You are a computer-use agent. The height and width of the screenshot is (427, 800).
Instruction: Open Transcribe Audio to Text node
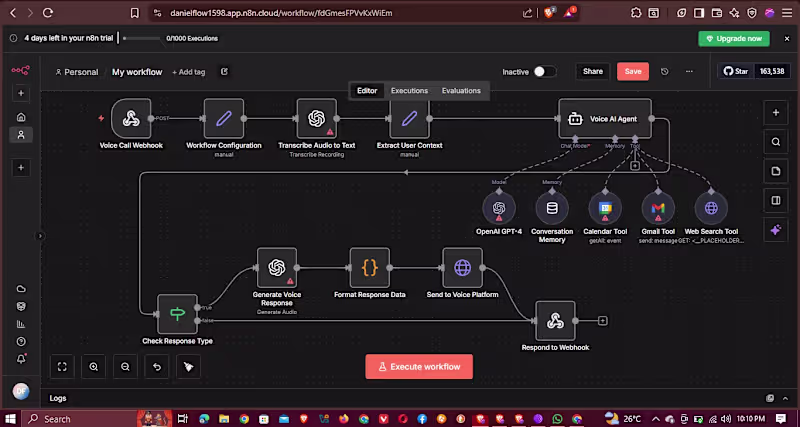[316, 118]
